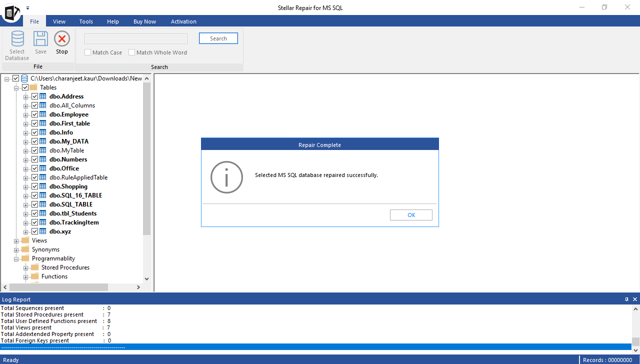Viewport: 640px width, 364px height.
Task: Open the View ribbon tab
Action: coord(59,21)
